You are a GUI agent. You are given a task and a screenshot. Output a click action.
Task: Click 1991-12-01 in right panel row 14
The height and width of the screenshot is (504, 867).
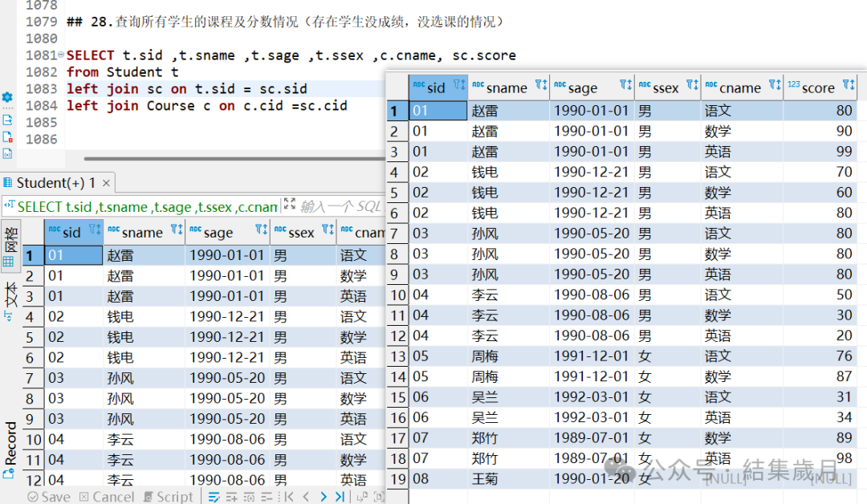591,377
